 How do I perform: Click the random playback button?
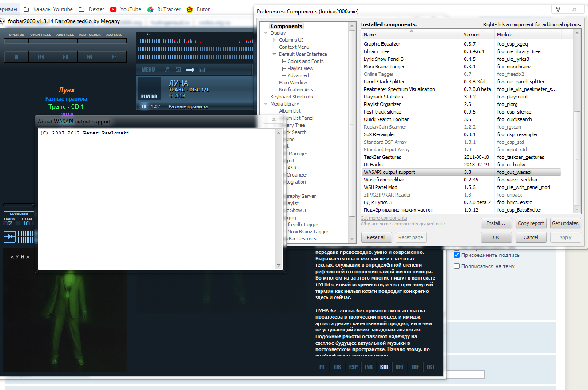[114, 57]
